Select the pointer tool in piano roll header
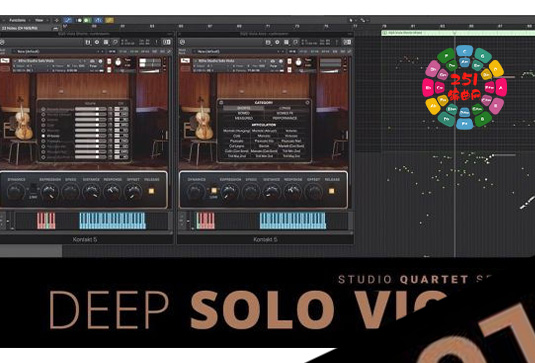The height and width of the screenshot is (363, 535). [x=351, y=20]
